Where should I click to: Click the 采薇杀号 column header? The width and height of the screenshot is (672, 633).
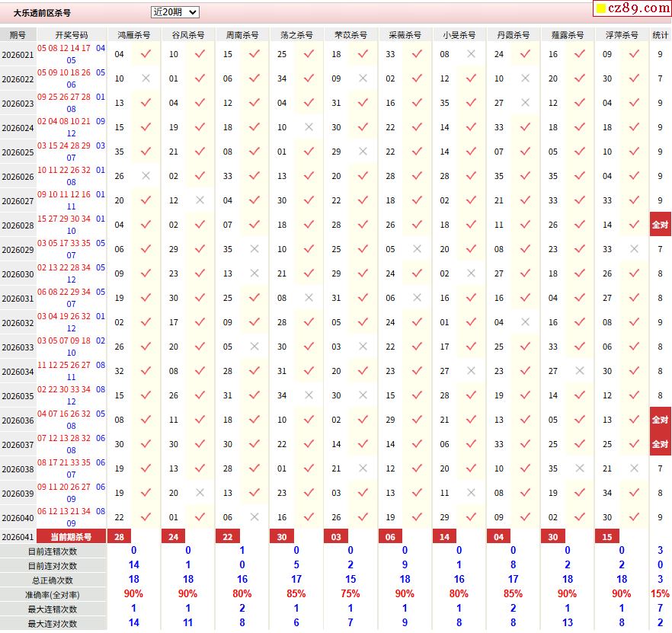pos(405,35)
